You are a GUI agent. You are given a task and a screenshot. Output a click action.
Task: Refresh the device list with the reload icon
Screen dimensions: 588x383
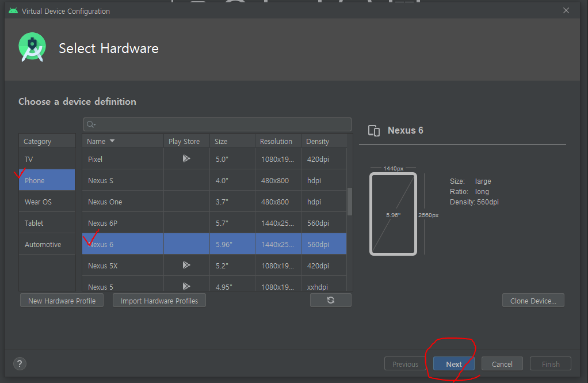point(330,300)
